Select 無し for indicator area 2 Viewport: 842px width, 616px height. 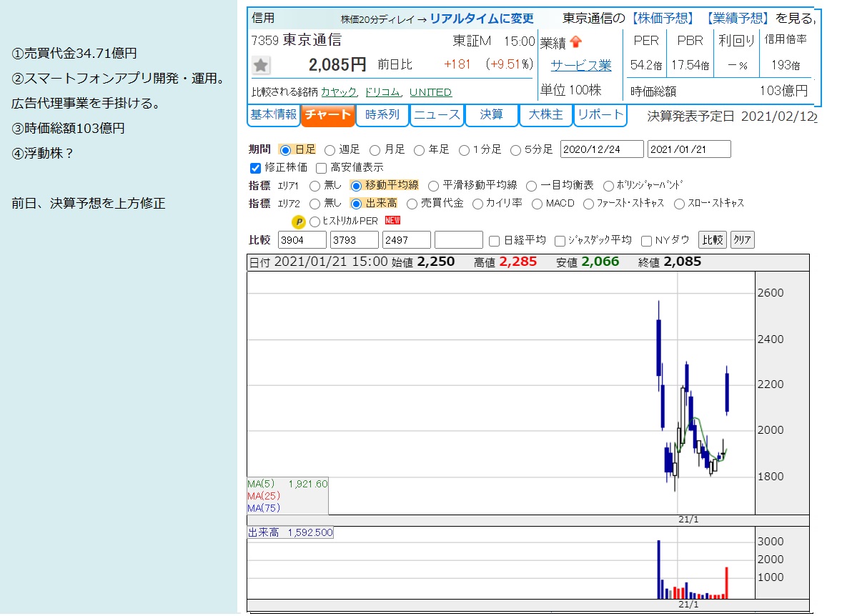[x=314, y=204]
